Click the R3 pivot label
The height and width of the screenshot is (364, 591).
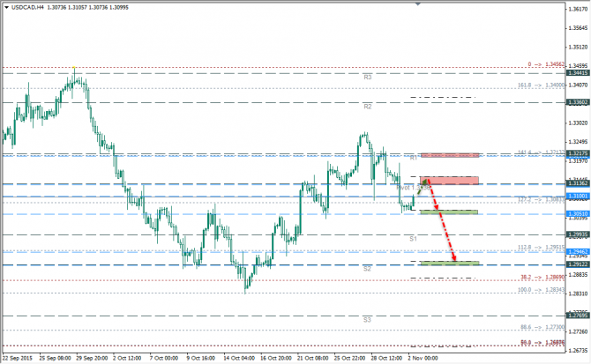click(368, 78)
